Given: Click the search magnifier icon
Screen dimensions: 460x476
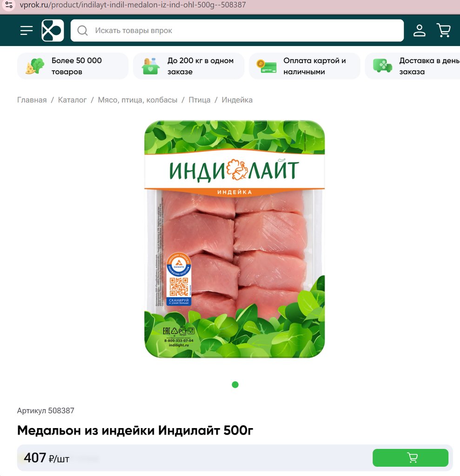Looking at the screenshot, I should click(82, 30).
